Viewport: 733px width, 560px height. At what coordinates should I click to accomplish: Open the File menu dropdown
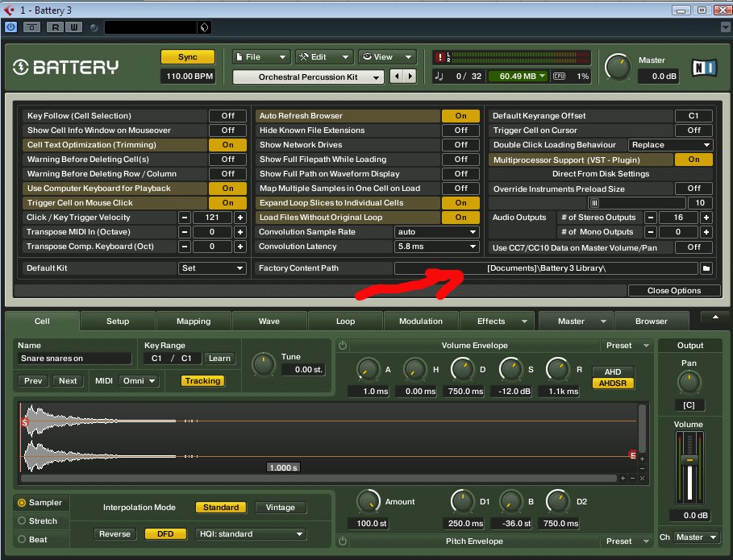point(261,57)
